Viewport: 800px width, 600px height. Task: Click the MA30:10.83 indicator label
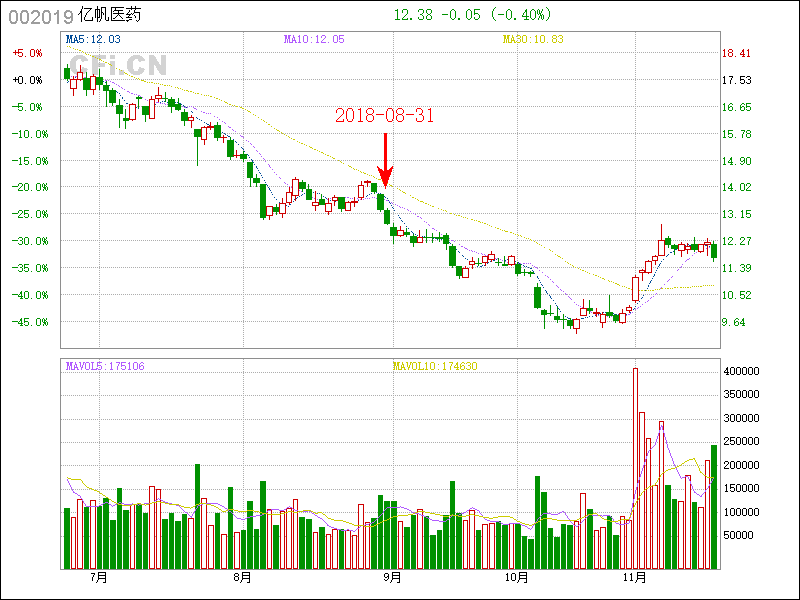(x=533, y=39)
